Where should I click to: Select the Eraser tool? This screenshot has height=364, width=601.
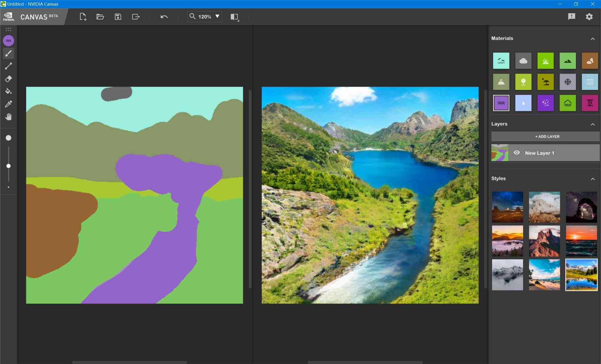8,79
